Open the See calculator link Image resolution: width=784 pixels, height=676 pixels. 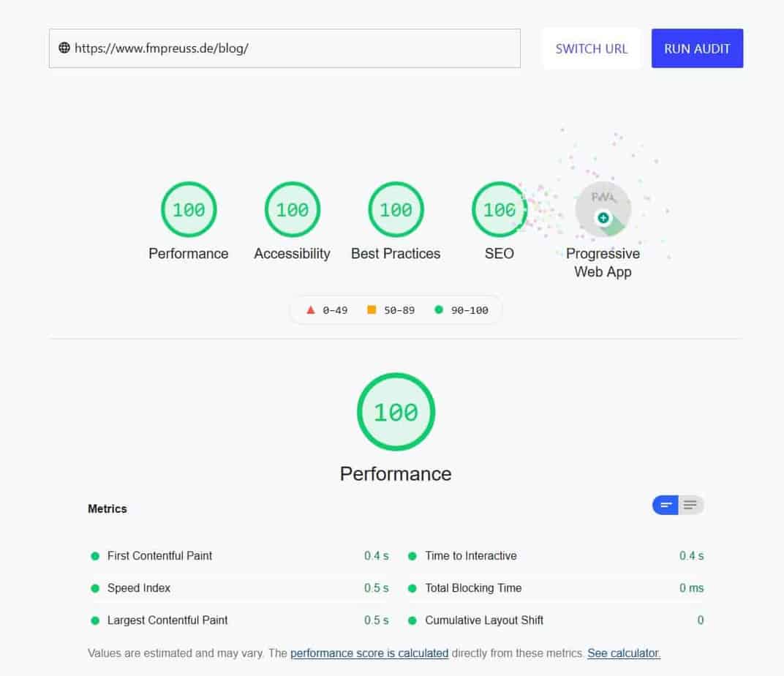pos(624,653)
